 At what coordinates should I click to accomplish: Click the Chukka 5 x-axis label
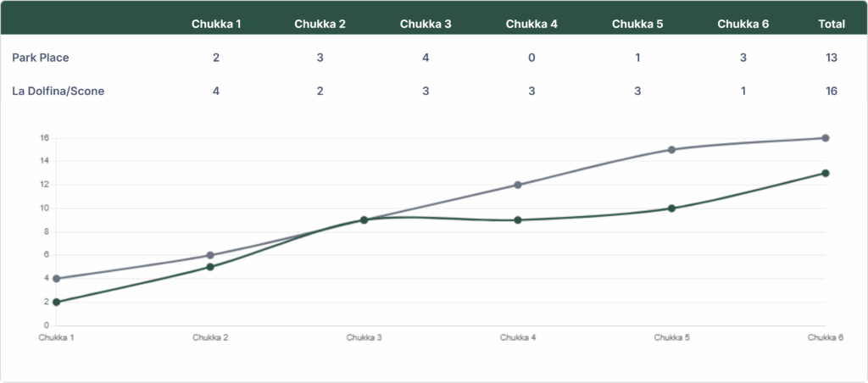tap(671, 337)
